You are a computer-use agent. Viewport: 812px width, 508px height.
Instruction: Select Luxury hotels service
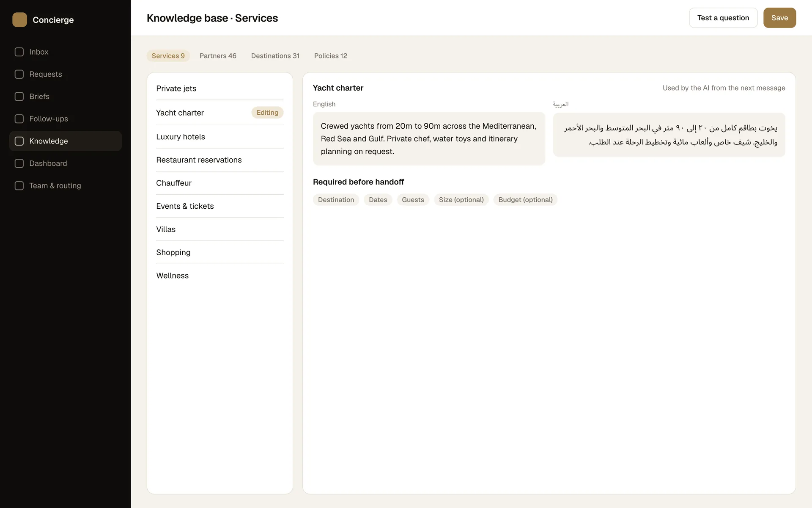tap(220, 137)
